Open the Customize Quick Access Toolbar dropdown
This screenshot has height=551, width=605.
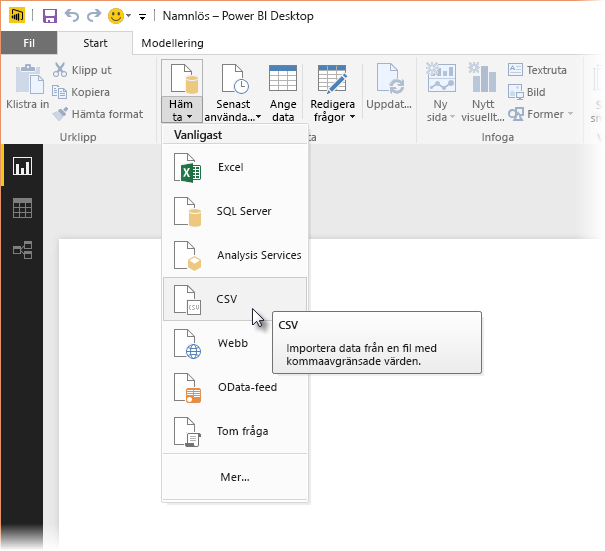click(142, 17)
